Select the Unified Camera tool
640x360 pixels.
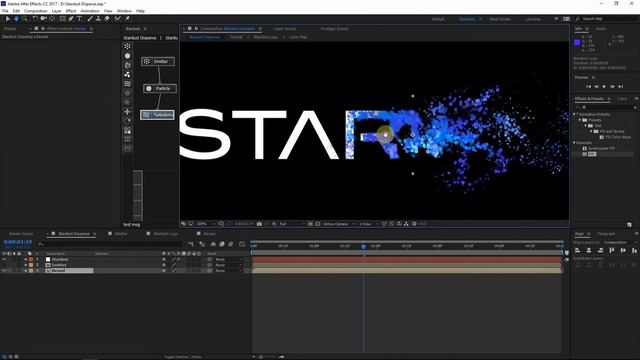click(43, 19)
